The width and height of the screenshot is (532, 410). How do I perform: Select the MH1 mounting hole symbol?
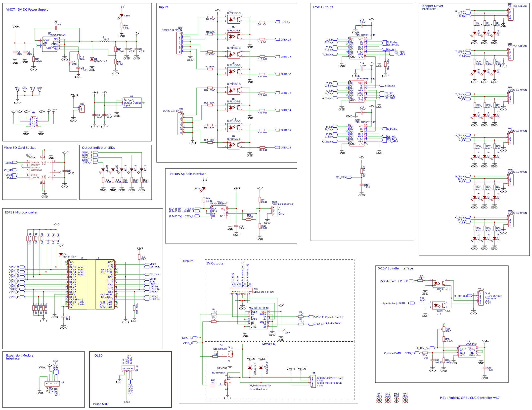[17, 90]
